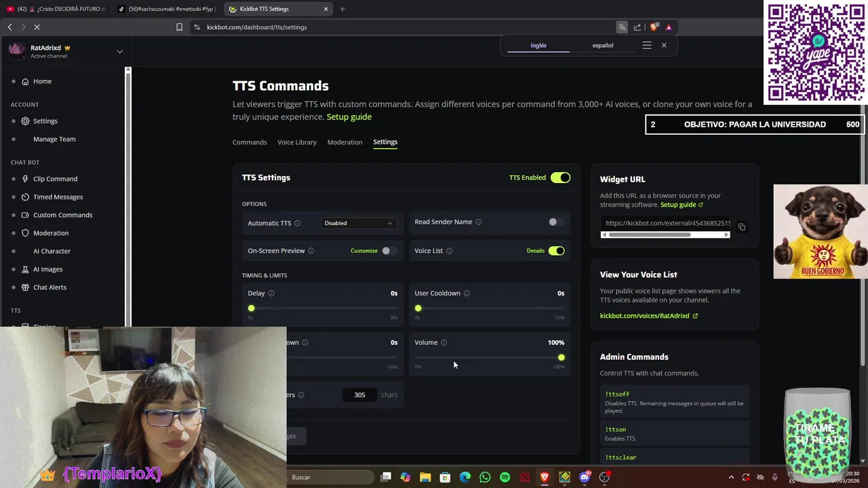Image resolution: width=868 pixels, height=488 pixels.
Task: Open Spotify from the taskbar
Action: [x=505, y=477]
